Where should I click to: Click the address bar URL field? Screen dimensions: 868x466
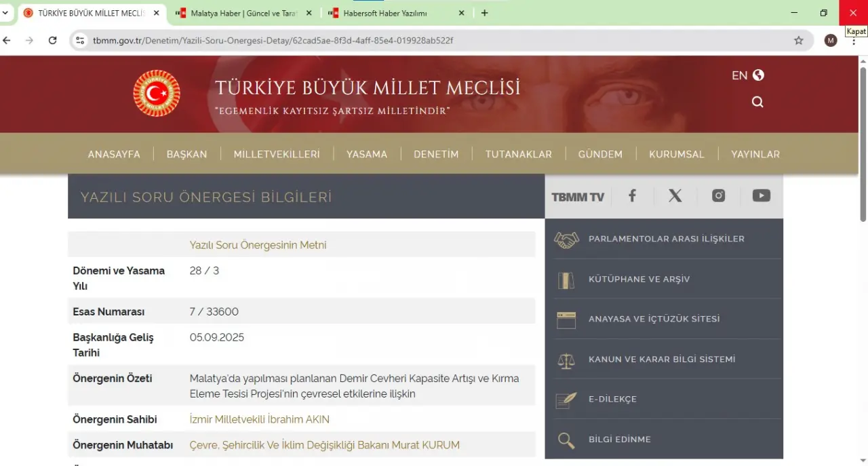434,41
